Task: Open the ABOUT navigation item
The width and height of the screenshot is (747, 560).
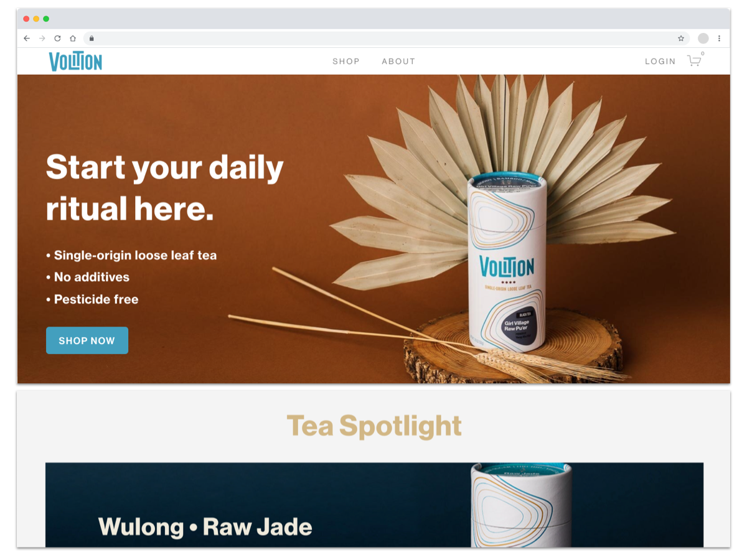Action: (398, 61)
